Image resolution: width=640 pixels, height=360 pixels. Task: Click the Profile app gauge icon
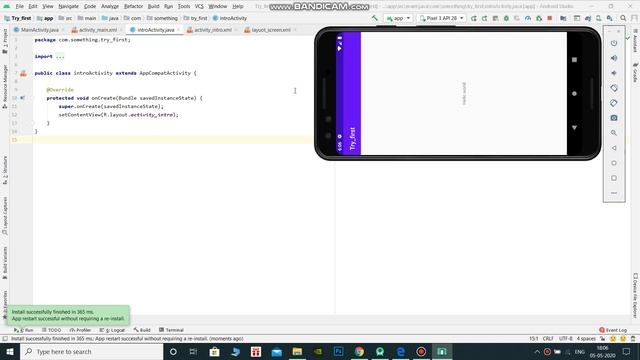pyautogui.click(x=528, y=18)
